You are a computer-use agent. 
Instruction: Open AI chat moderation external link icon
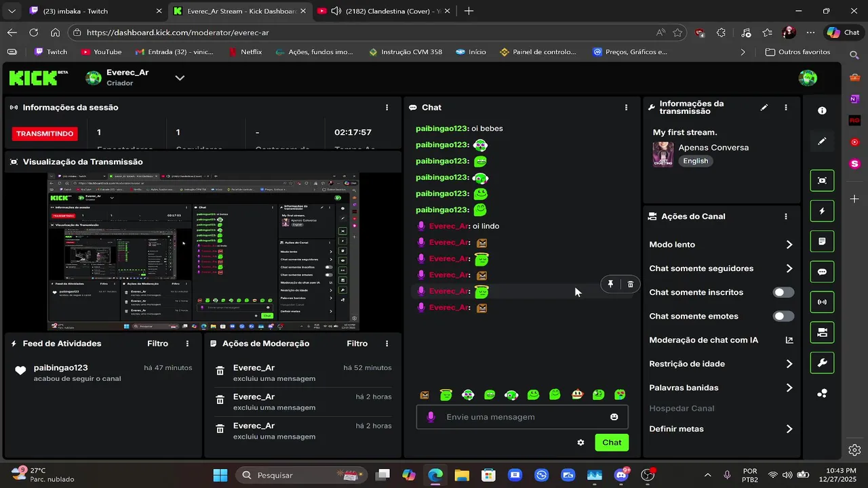789,340
